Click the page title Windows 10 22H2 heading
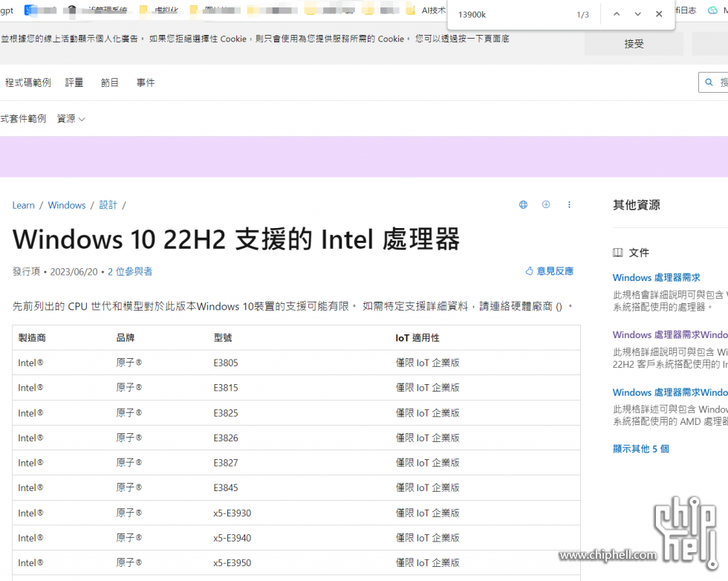Viewport: 728px width, 581px height. (236, 239)
